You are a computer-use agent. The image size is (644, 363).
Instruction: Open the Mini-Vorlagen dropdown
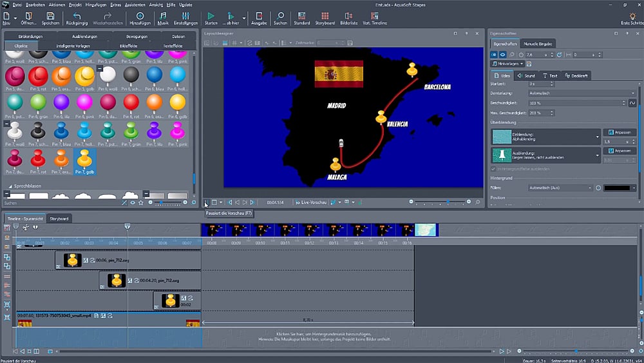pos(507,64)
